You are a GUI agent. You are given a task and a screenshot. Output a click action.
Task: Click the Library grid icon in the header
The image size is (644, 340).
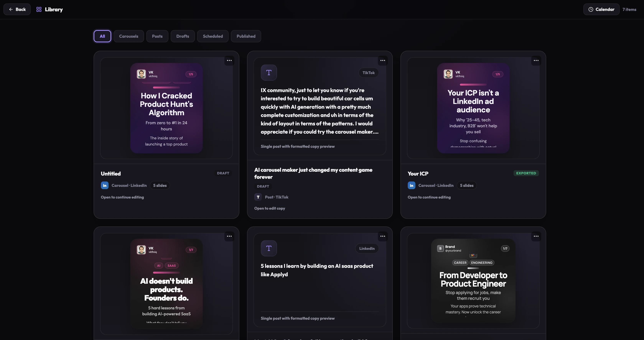pos(39,10)
